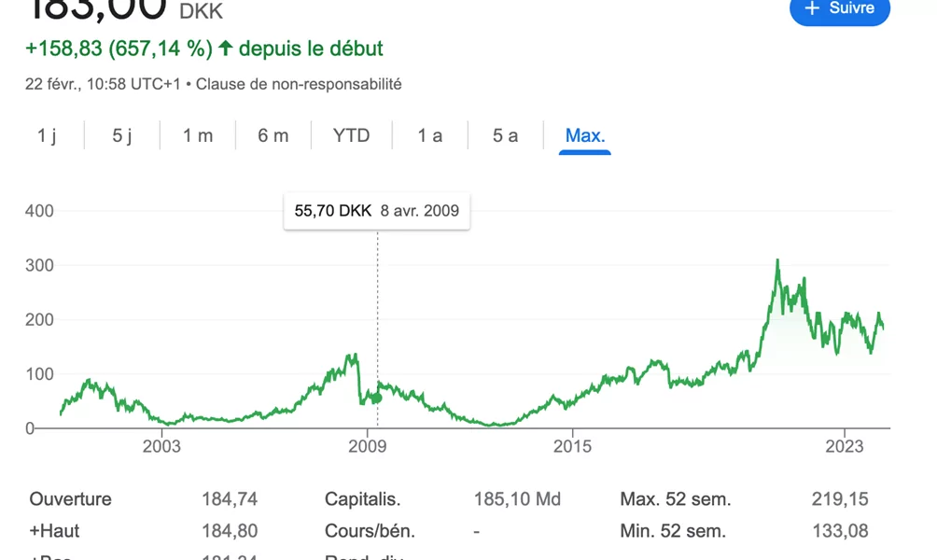Select the 5 a time range

point(505,135)
